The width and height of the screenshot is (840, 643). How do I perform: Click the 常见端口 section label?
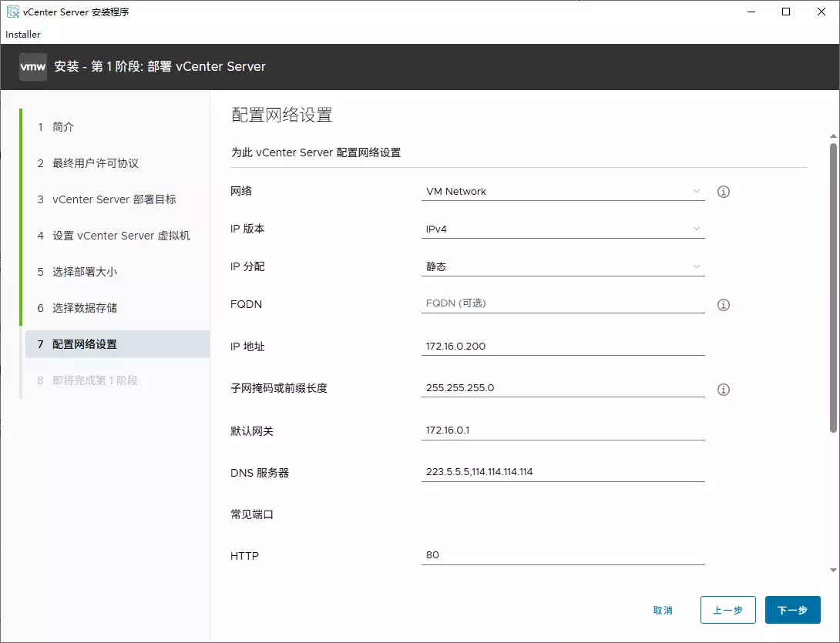tap(252, 514)
